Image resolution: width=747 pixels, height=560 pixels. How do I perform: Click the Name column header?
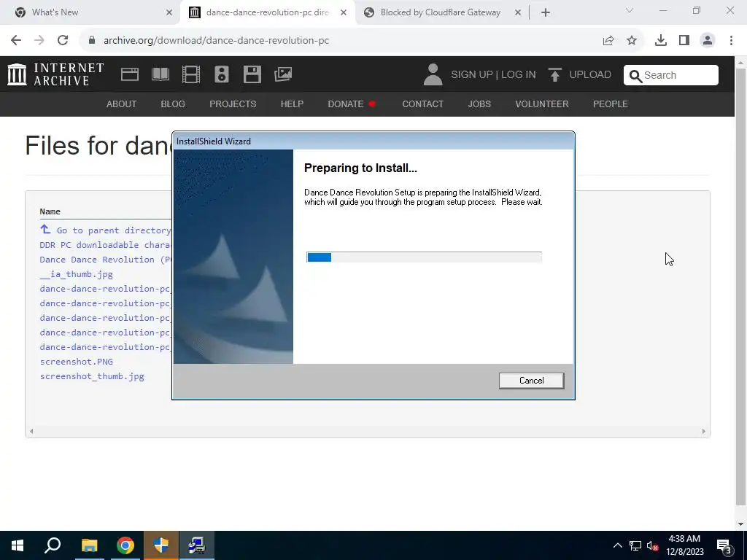pyautogui.click(x=50, y=211)
